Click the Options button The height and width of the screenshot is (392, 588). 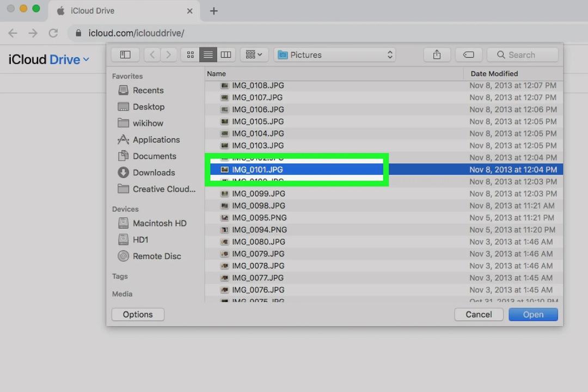pyautogui.click(x=138, y=314)
